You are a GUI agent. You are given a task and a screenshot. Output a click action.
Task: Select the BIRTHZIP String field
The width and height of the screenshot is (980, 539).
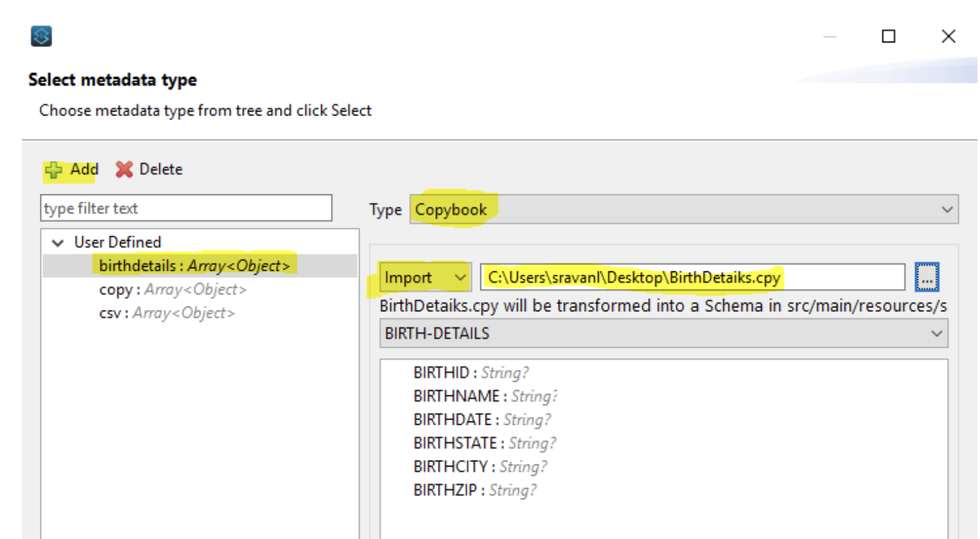475,490
